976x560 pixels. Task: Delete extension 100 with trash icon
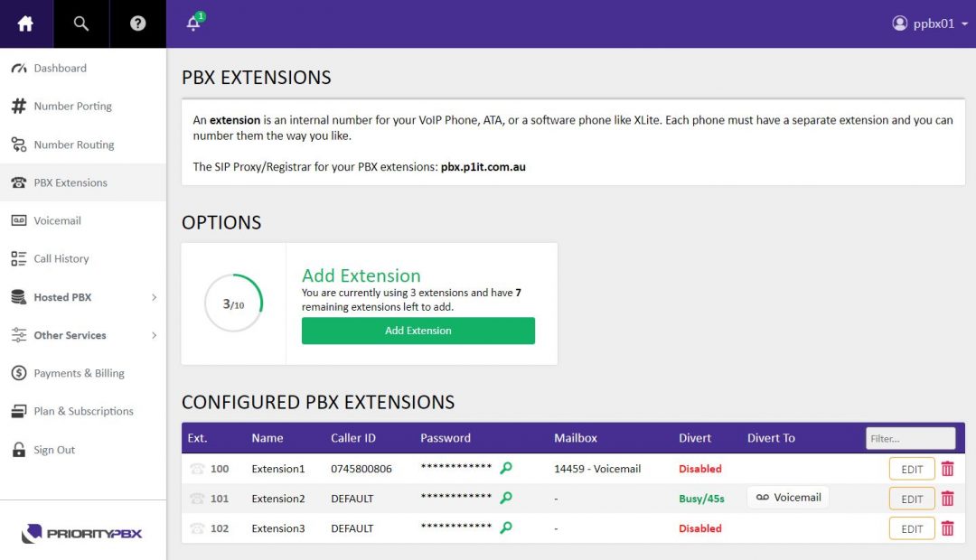(x=947, y=469)
